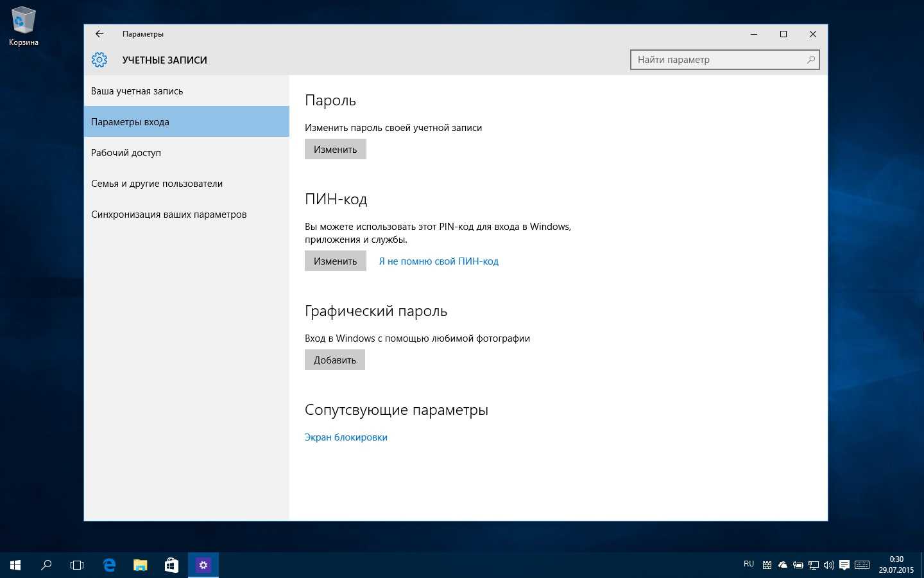Open the OneDrive cloud tray icon
The image size is (924, 578).
(783, 565)
